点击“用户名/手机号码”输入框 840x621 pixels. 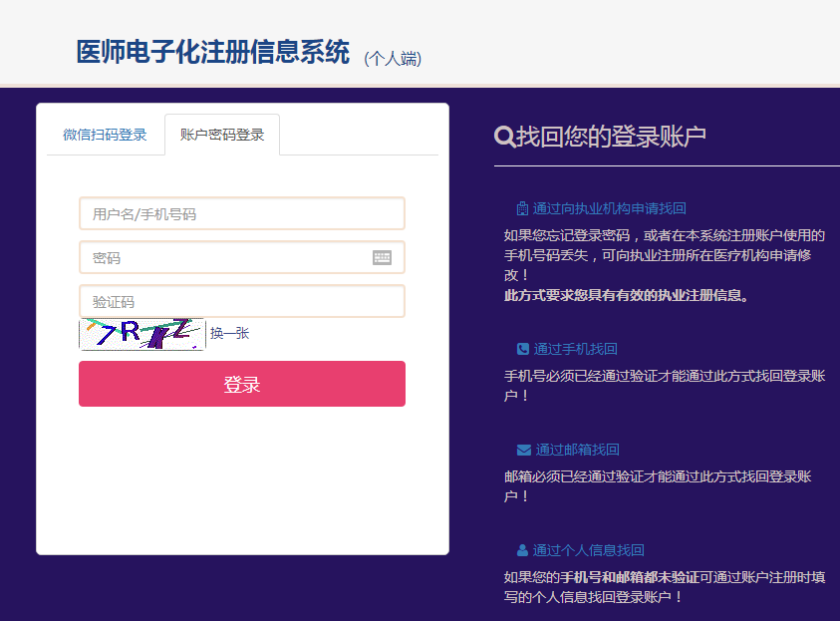click(241, 212)
